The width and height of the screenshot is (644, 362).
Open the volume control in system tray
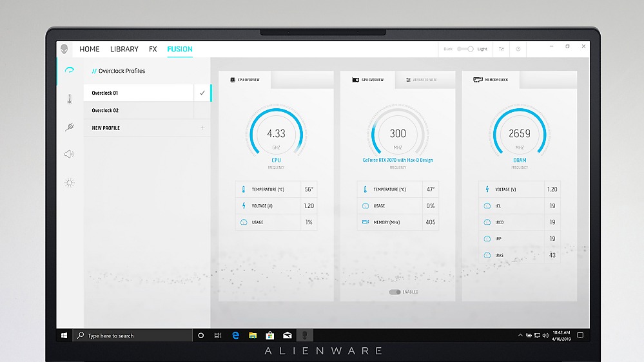545,336
